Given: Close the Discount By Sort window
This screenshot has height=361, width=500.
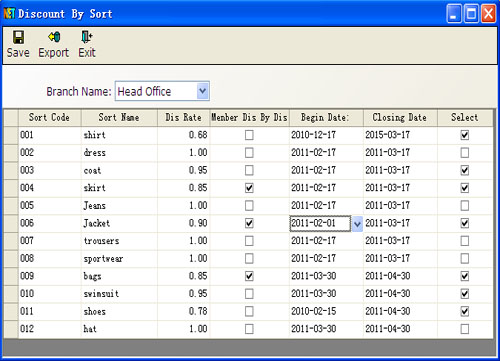Looking at the screenshot, I should tap(488, 14).
